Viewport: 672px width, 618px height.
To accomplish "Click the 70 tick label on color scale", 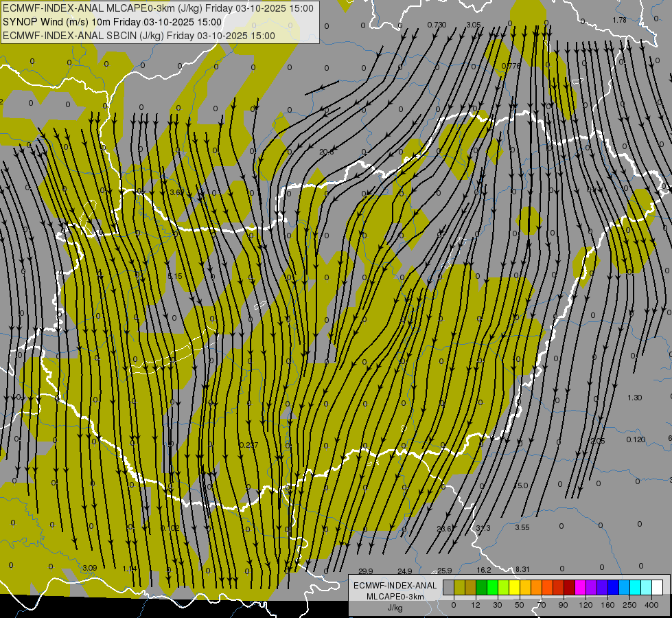I will pos(542,605).
